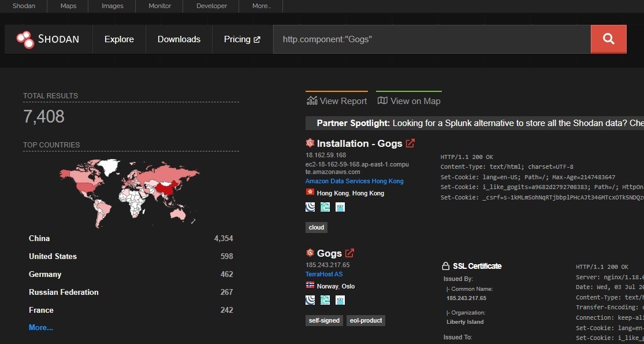Click the red search magnifier button
Screen dimensions: 644x344
pos(608,39)
